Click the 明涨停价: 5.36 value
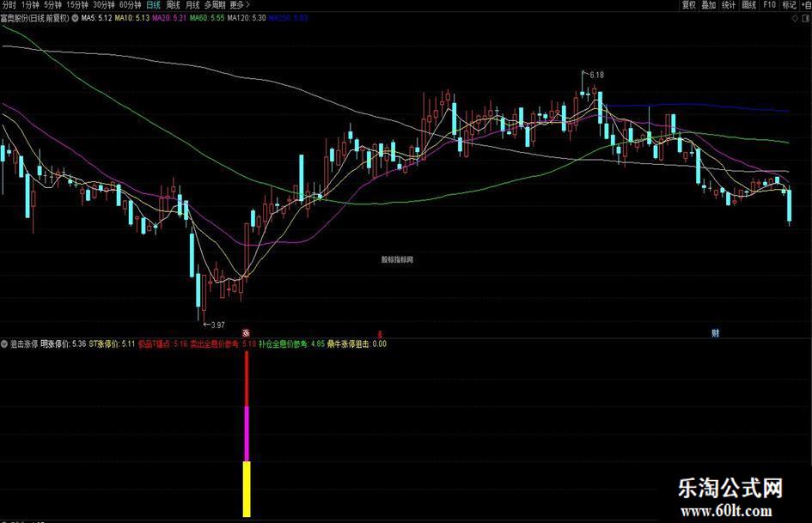This screenshot has height=523, width=812. click(64, 344)
